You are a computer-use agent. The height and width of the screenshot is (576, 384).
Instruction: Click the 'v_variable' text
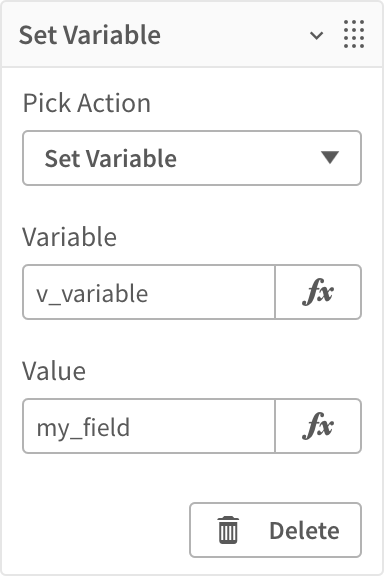pyautogui.click(x=92, y=294)
